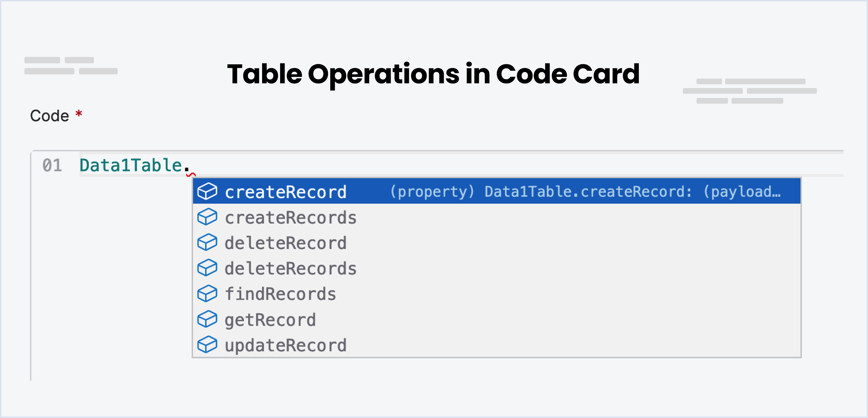Click the cube icon beside createRecords
Viewport: 868px width, 418px height.
pyautogui.click(x=207, y=217)
